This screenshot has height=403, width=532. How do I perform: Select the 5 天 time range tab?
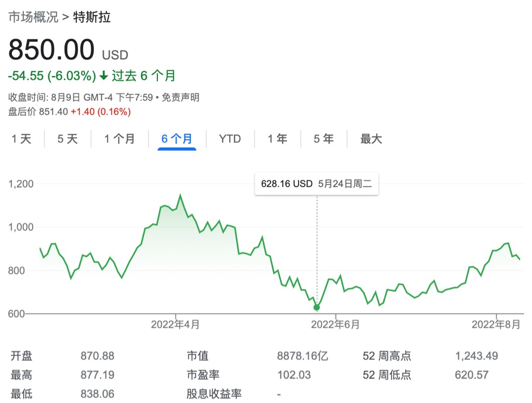coord(68,139)
